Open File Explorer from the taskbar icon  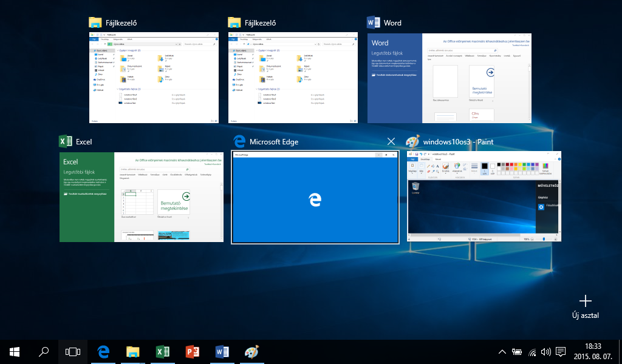(x=132, y=351)
